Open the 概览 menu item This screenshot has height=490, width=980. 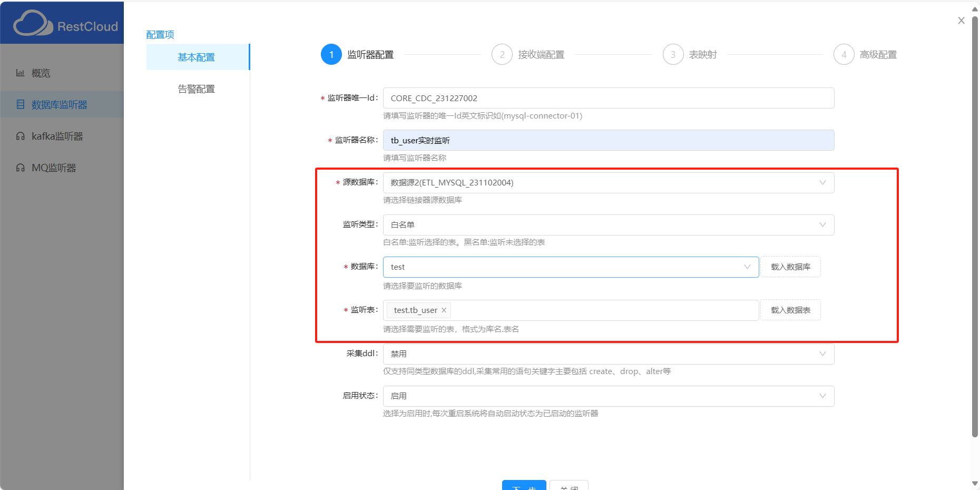click(x=62, y=73)
